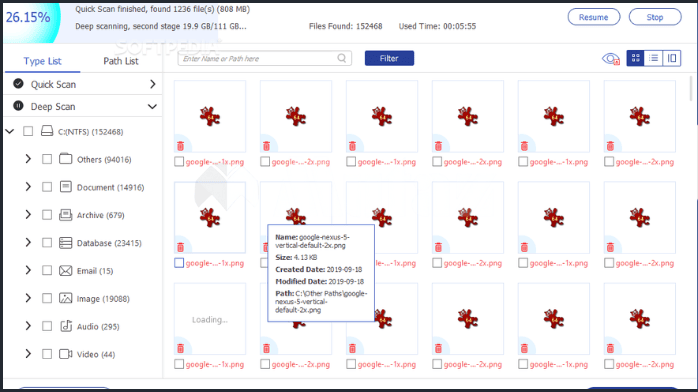Tick the Database category checkbox
The width and height of the screenshot is (698, 392).
coord(47,243)
